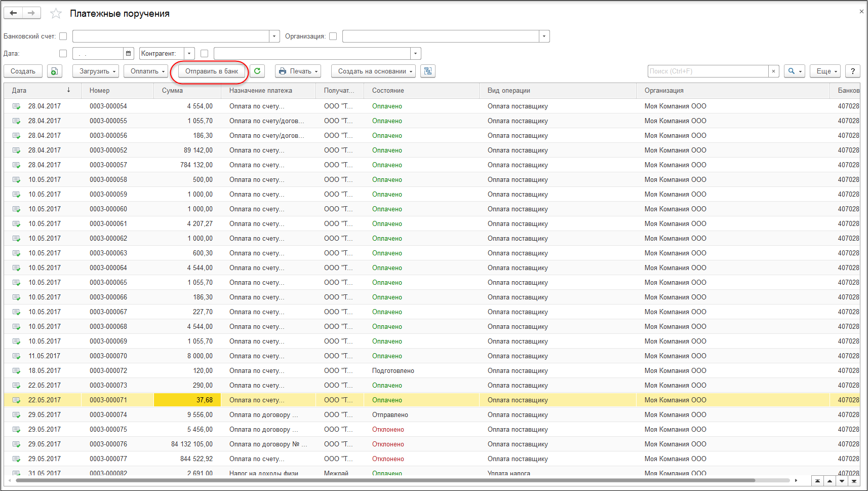Refresh the payment orders list
Image resolution: width=868 pixels, height=491 pixels.
tap(257, 71)
